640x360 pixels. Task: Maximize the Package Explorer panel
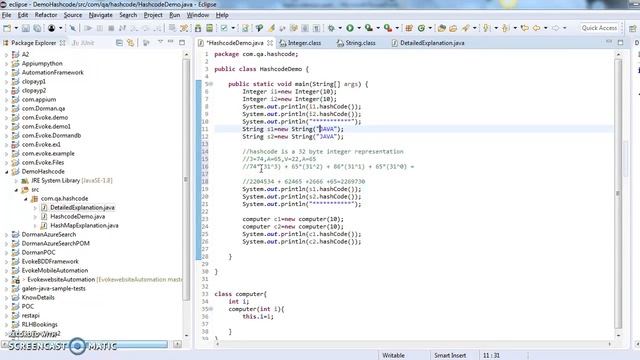coord(182,42)
